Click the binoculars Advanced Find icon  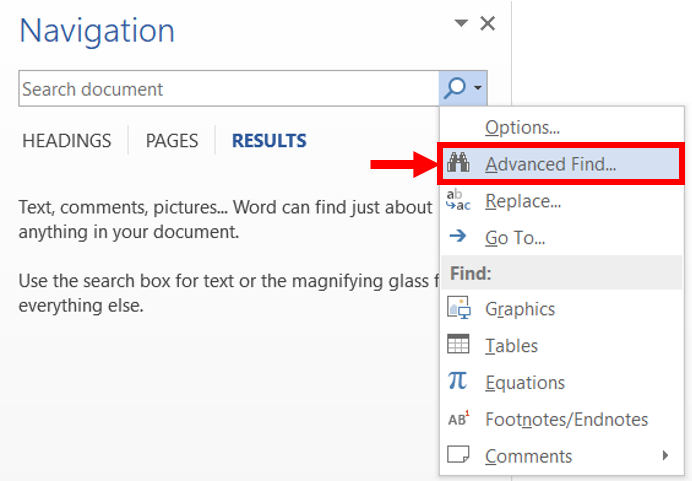pos(458,162)
